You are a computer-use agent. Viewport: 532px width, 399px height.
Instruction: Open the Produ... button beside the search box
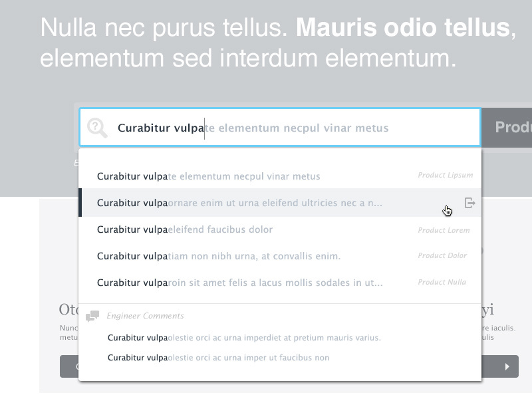click(x=508, y=127)
